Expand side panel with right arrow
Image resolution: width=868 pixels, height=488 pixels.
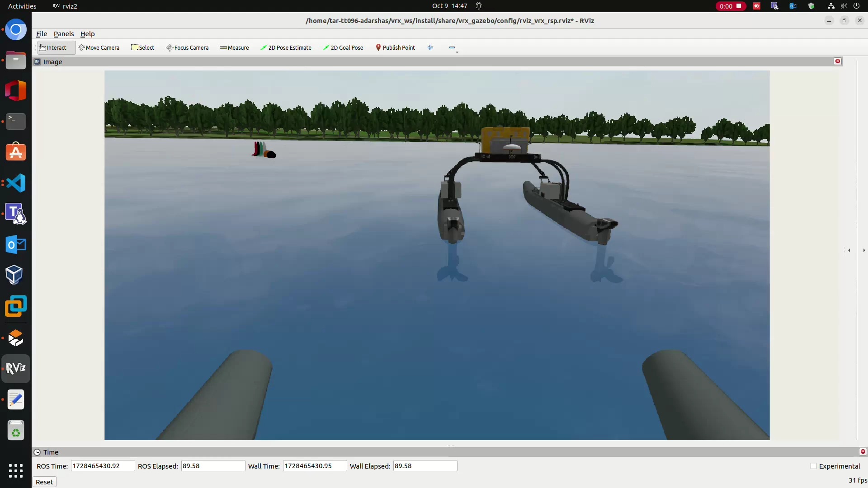pos(864,250)
